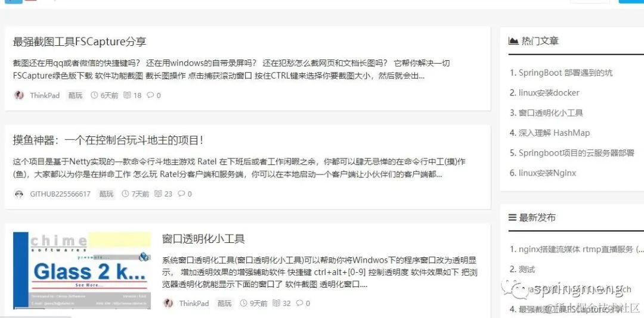Click the GITHUB225566617 author avatar
Viewport: 644px width, 318px height.
19,194
